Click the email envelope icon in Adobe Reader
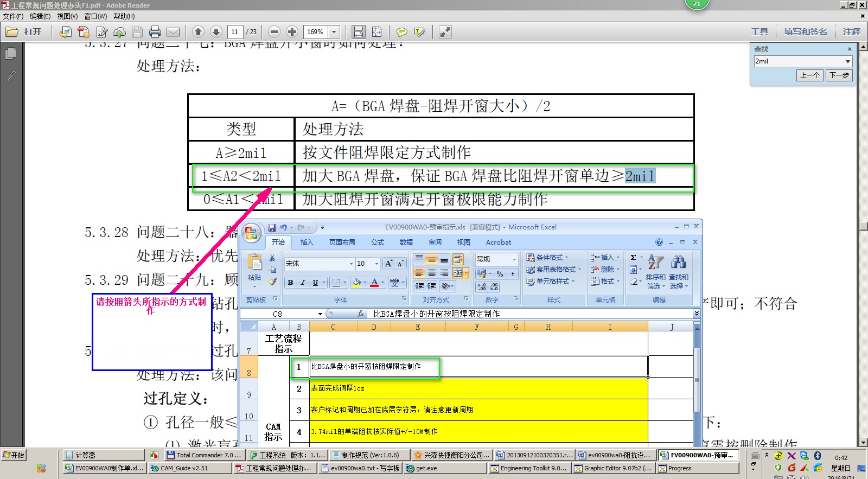This screenshot has height=479, width=868. pyautogui.click(x=173, y=32)
